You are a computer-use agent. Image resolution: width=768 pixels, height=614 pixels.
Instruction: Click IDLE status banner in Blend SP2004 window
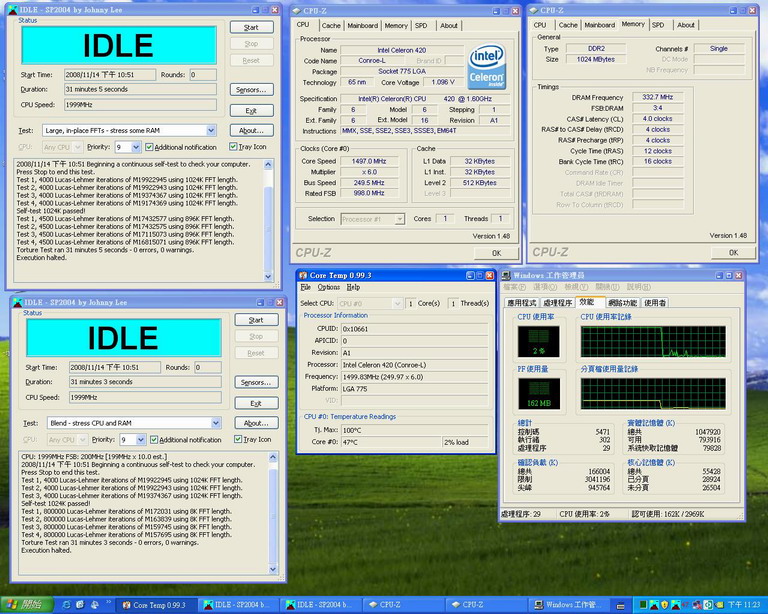(123, 337)
